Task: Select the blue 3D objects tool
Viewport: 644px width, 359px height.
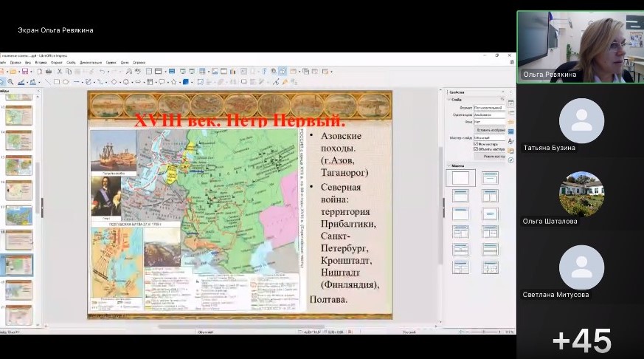Action: coord(186,82)
